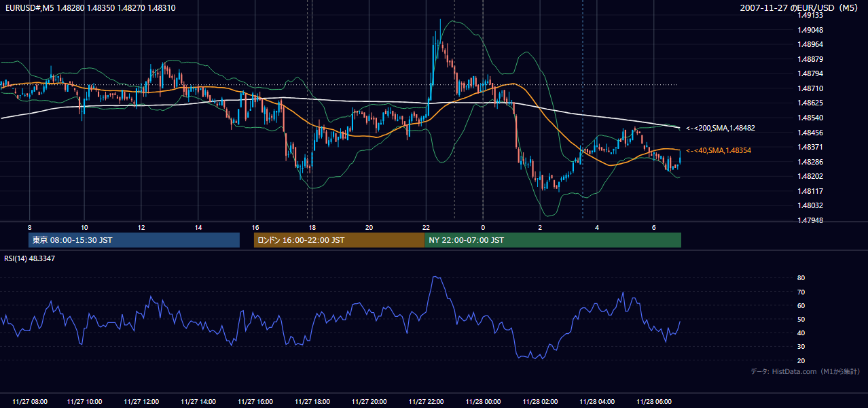Click the 11/27 14:00 bottom time label
This screenshot has width=868, height=408.
pos(198,402)
